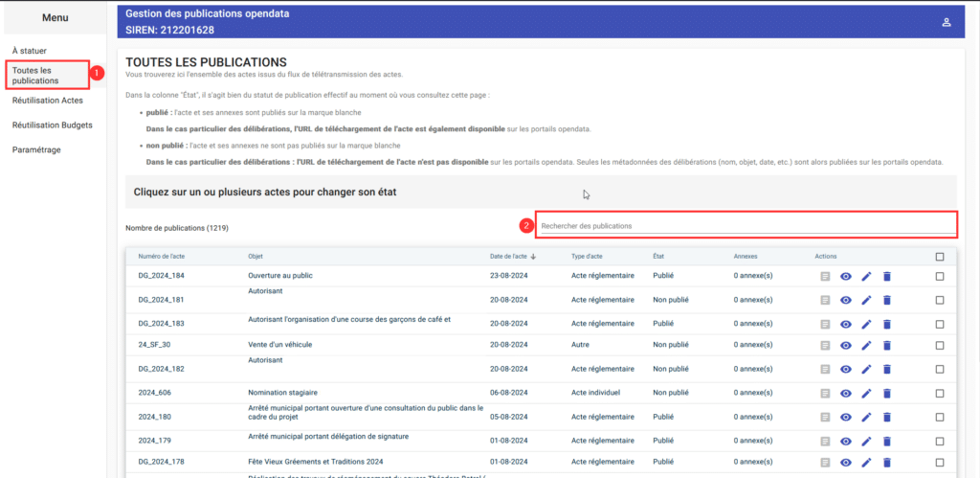The width and height of the screenshot is (980, 478).
Task: Open the user account icon in header
Action: coord(946,22)
